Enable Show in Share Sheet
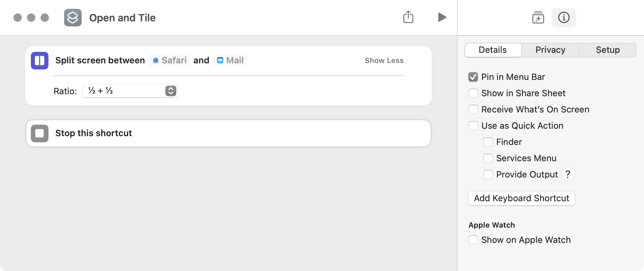Image resolution: width=644 pixels, height=271 pixels. [x=473, y=93]
